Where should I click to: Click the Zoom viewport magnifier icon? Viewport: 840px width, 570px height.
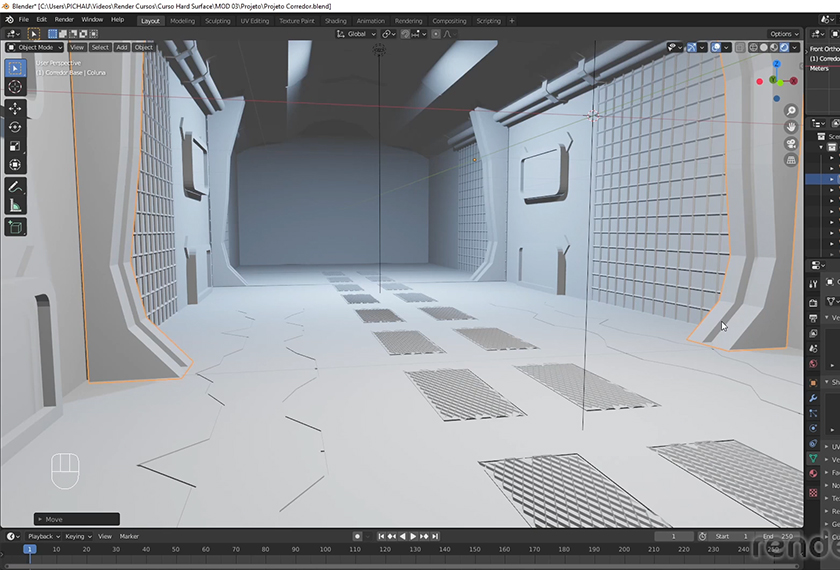(791, 111)
